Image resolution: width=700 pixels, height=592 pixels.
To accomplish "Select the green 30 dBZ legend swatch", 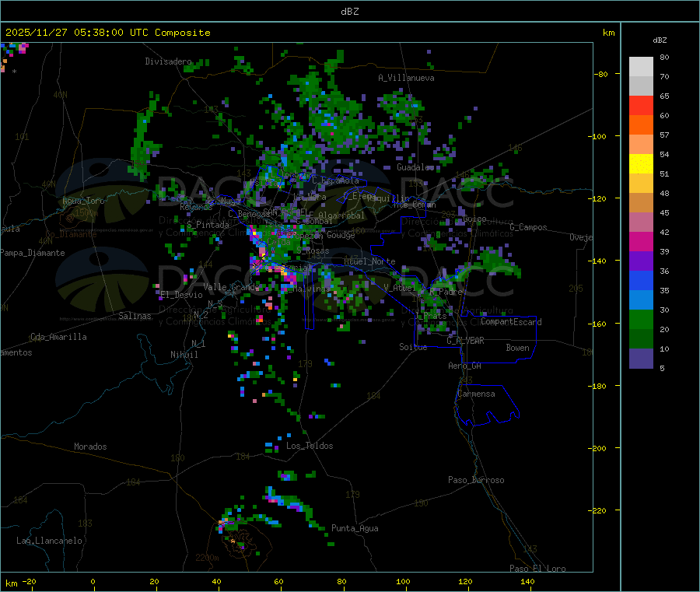I will point(641,320).
